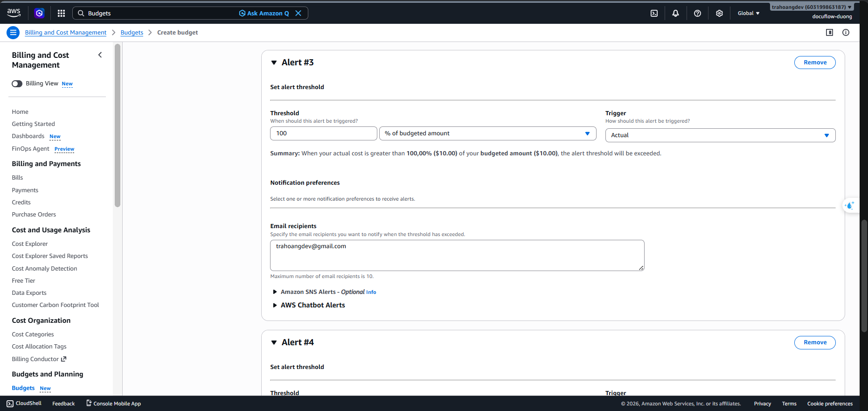Screen dimensions: 868x411
Task: Open the split panel layout icon
Action: (x=829, y=32)
